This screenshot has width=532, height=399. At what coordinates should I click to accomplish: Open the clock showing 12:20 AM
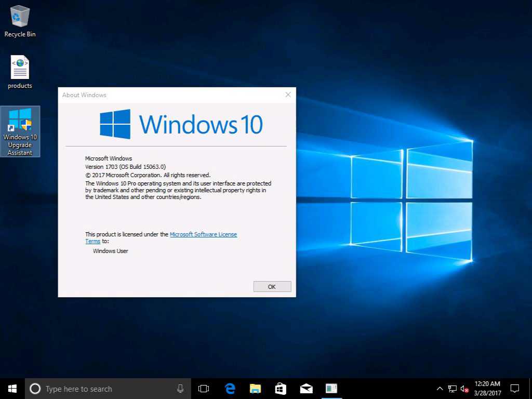[487, 389]
